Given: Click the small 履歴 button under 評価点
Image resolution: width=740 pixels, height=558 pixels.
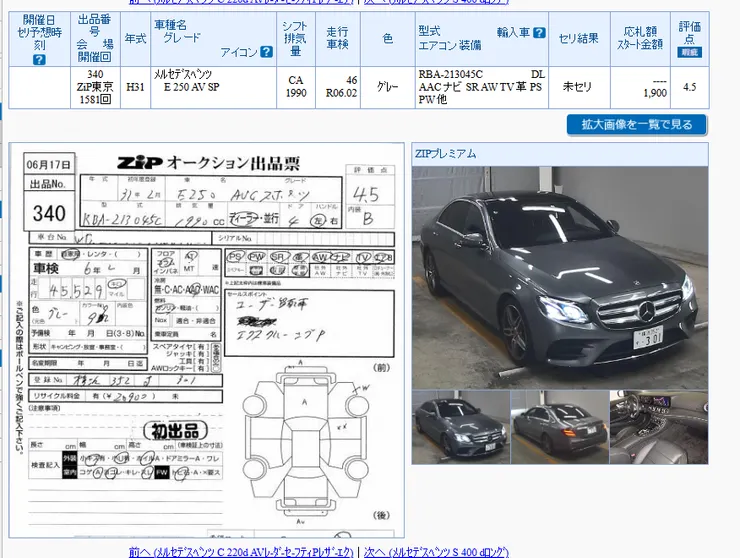Looking at the screenshot, I should [690, 52].
